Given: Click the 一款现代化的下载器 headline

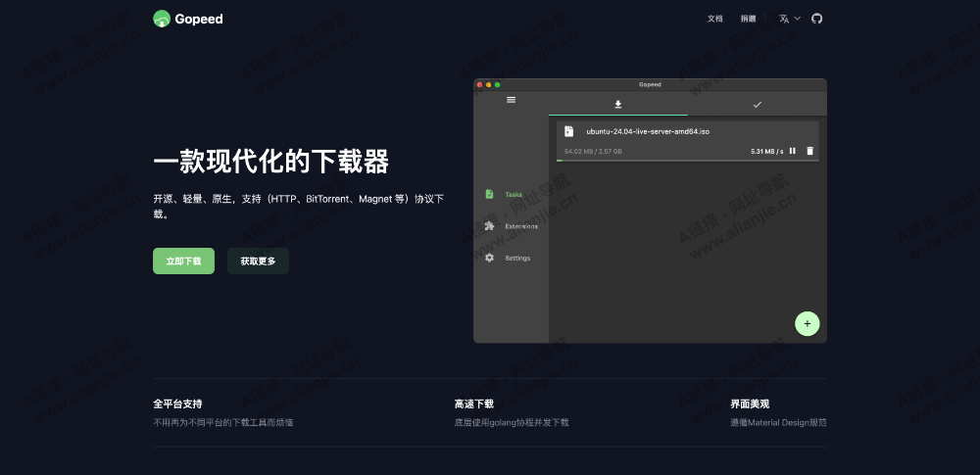Looking at the screenshot, I should [271, 162].
